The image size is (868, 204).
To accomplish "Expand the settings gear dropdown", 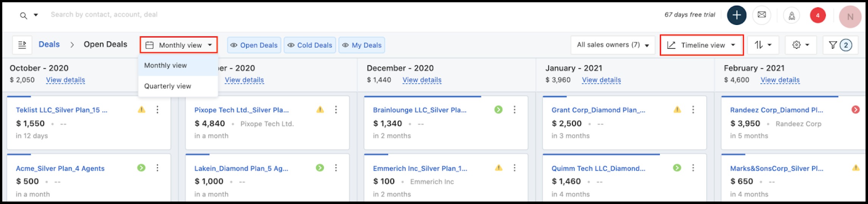I will (x=801, y=45).
